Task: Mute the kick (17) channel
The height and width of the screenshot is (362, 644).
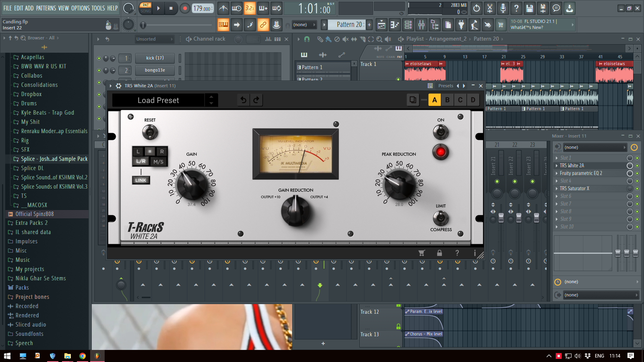Action: (x=99, y=58)
